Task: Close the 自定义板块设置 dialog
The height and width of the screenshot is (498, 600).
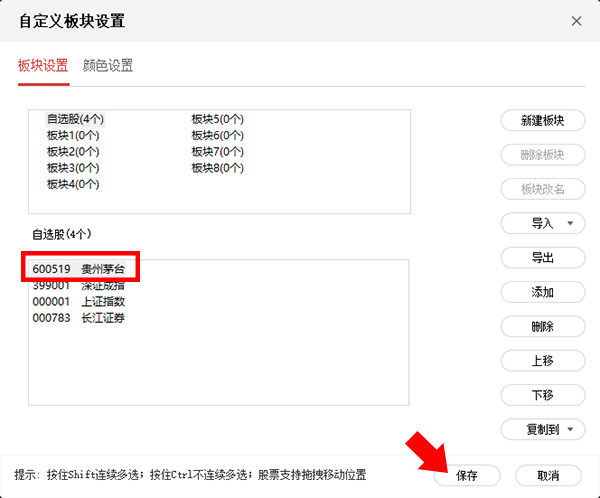Action: click(x=576, y=21)
